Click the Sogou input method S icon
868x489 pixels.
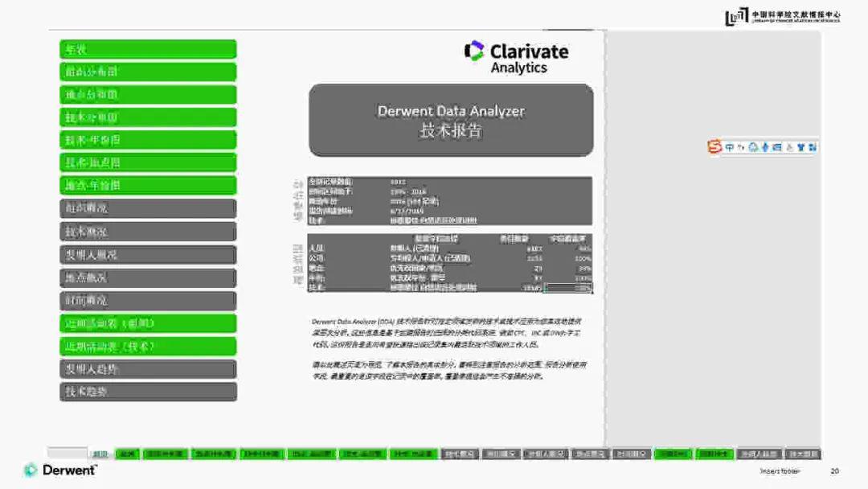(x=714, y=148)
